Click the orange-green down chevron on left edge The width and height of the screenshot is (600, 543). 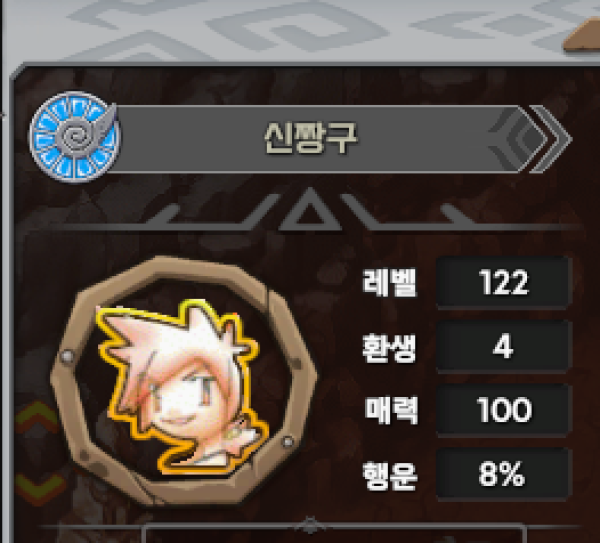point(38,489)
